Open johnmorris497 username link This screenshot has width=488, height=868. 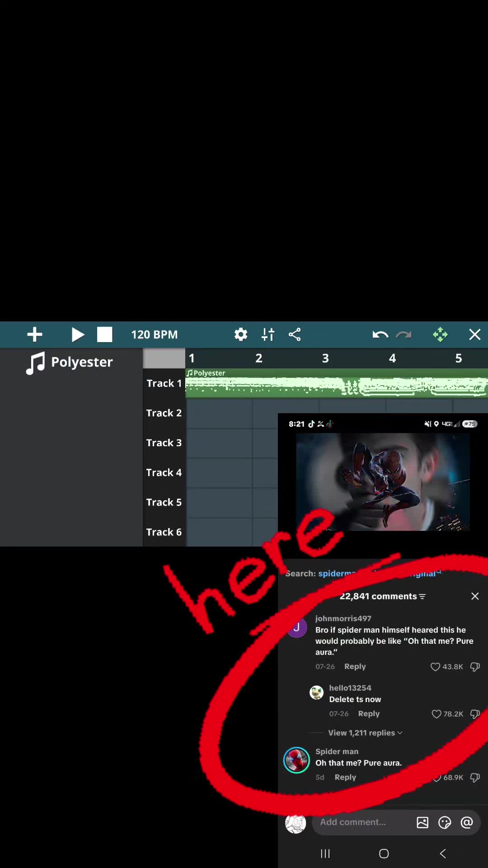click(x=343, y=618)
